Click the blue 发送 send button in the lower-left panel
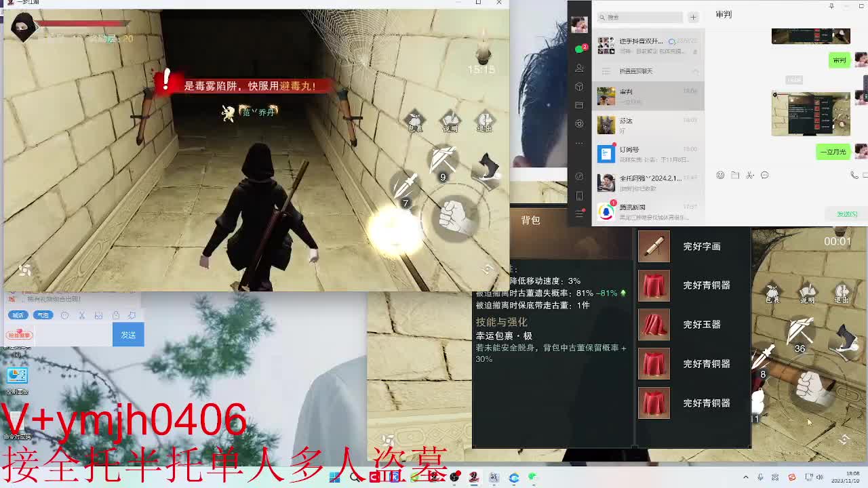This screenshot has height=488, width=868. pyautogui.click(x=128, y=335)
